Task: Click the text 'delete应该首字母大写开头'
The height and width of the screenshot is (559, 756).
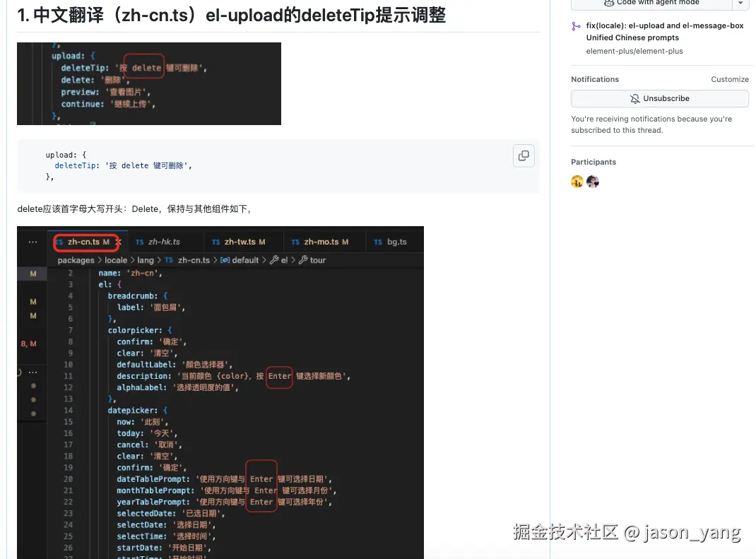Action: click(70, 209)
